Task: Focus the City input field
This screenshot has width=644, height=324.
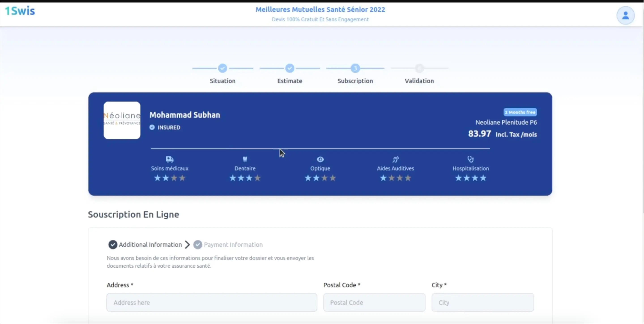Action: (x=482, y=302)
